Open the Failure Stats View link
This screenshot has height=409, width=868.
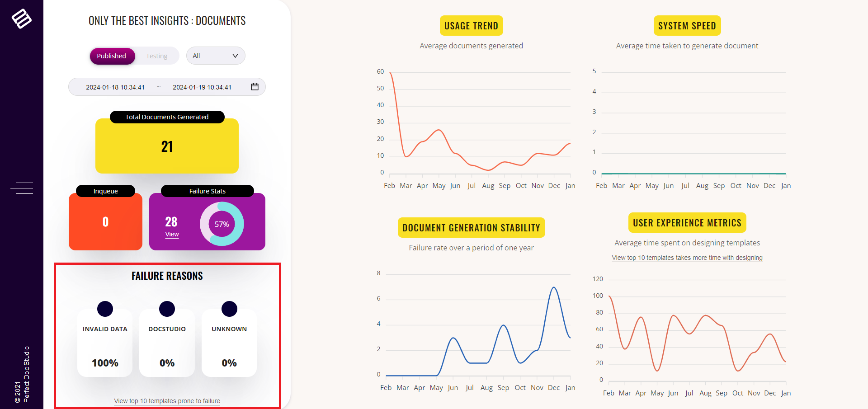172,234
